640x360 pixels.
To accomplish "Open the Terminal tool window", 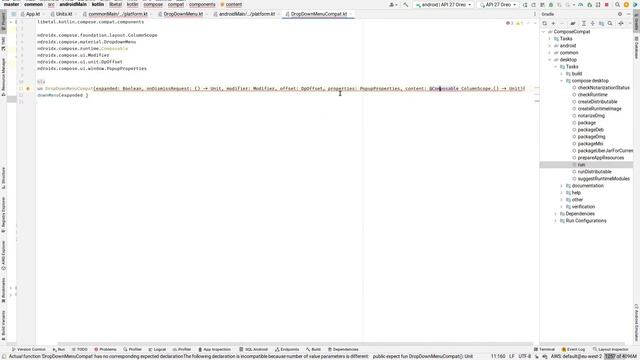I will (544, 349).
